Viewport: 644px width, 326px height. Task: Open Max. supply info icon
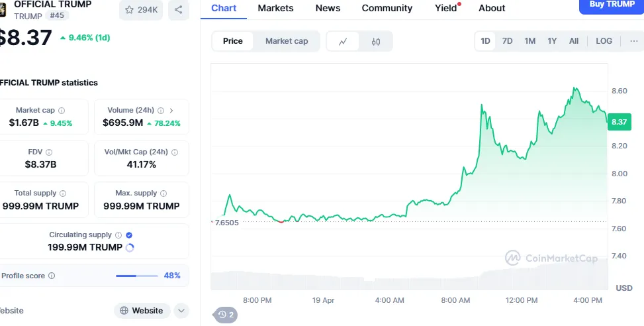(163, 193)
